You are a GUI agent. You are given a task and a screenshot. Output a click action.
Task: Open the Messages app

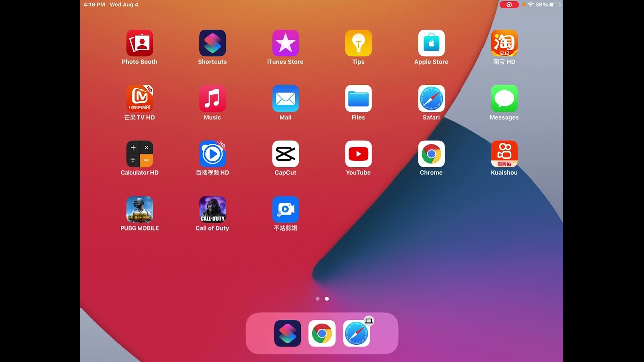click(x=504, y=99)
